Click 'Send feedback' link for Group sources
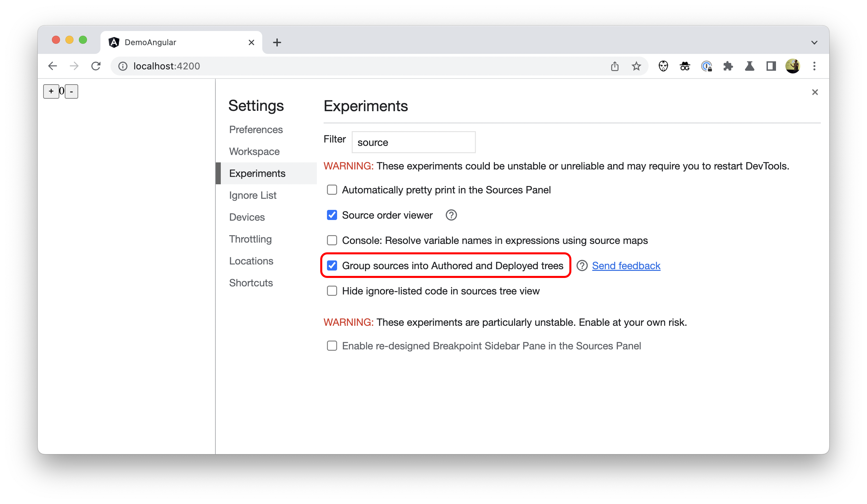The height and width of the screenshot is (504, 867). pos(626,265)
